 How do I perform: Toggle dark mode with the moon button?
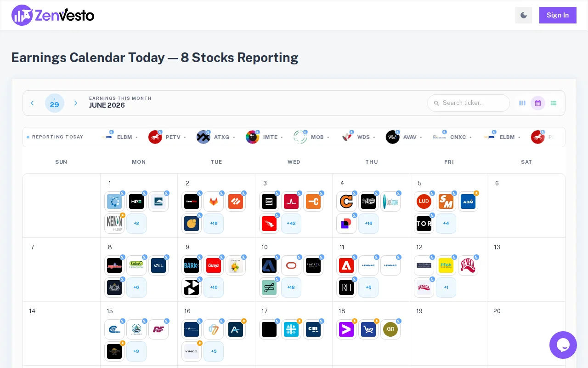524,15
